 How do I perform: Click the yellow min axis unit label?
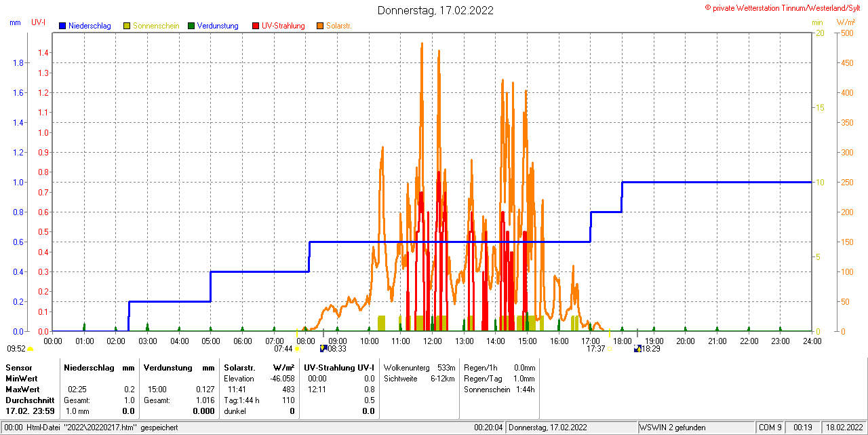[817, 22]
